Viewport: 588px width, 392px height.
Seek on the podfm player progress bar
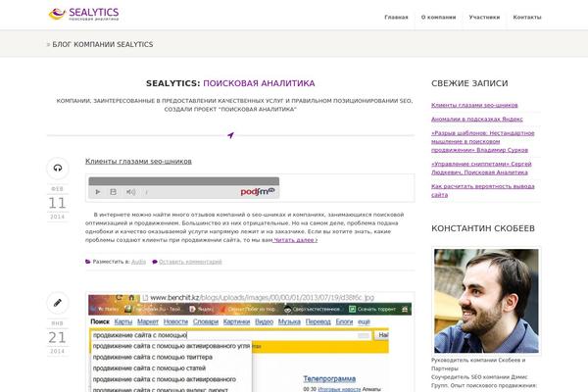[x=184, y=181]
